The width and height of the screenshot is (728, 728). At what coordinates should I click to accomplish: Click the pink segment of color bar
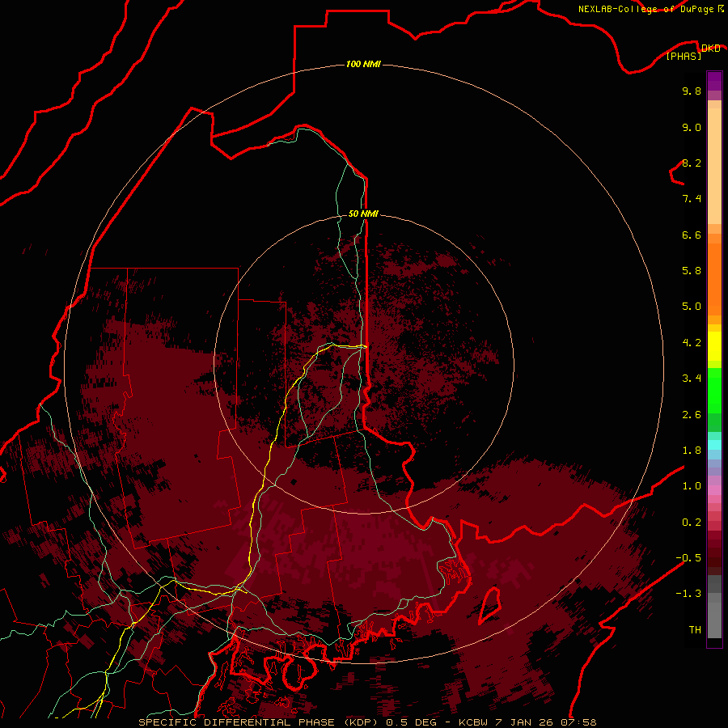click(x=714, y=490)
